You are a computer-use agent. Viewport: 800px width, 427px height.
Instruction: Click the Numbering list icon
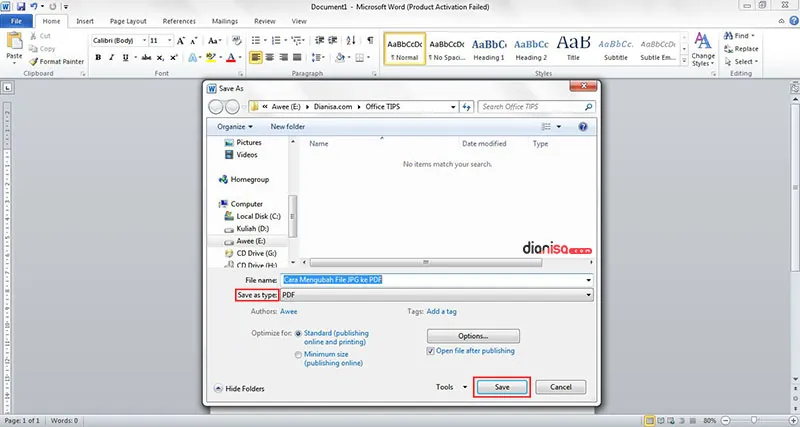276,40
